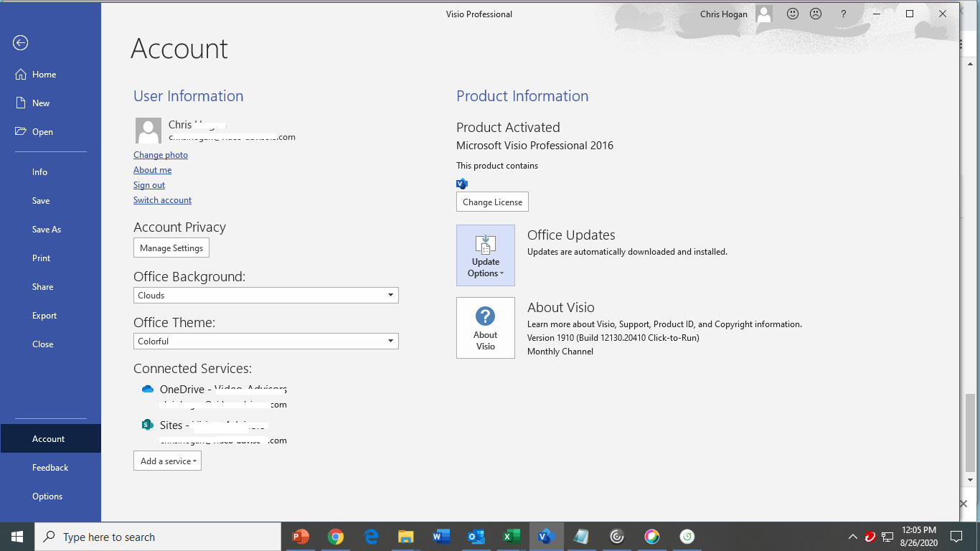Click the user profile picture placeholder
Screen dimensions: 980x551
(x=149, y=131)
